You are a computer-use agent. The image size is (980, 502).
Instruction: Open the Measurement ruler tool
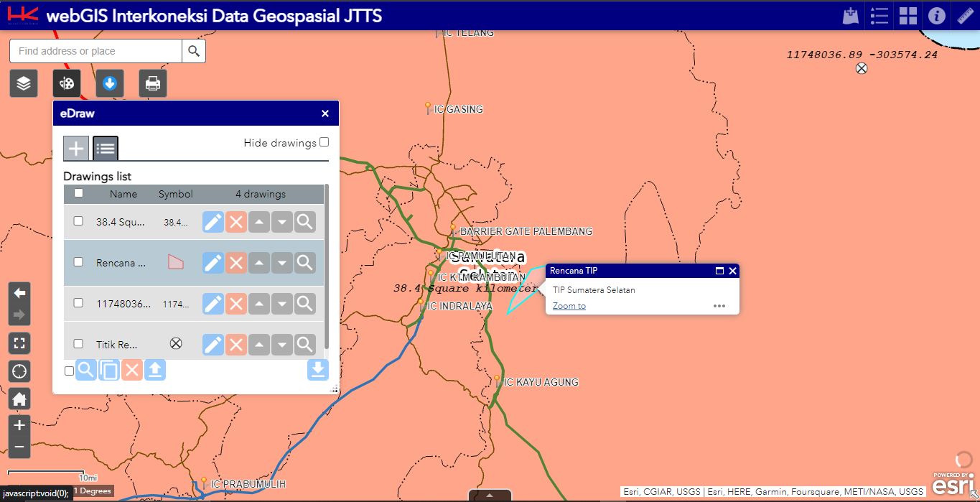[x=965, y=16]
